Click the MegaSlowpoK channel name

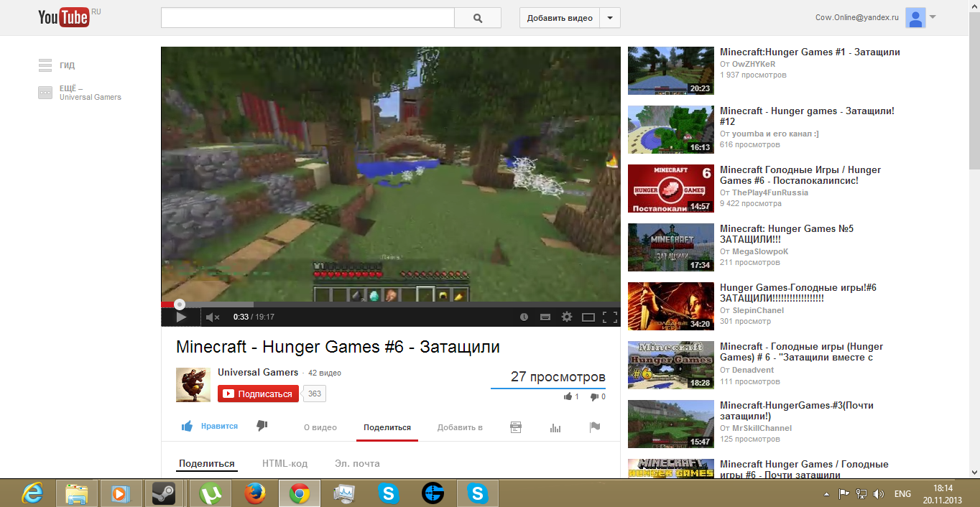coord(760,251)
